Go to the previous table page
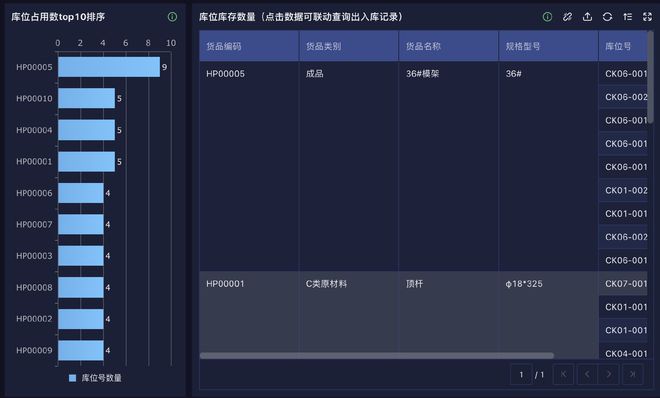The image size is (660, 398). 587,374
